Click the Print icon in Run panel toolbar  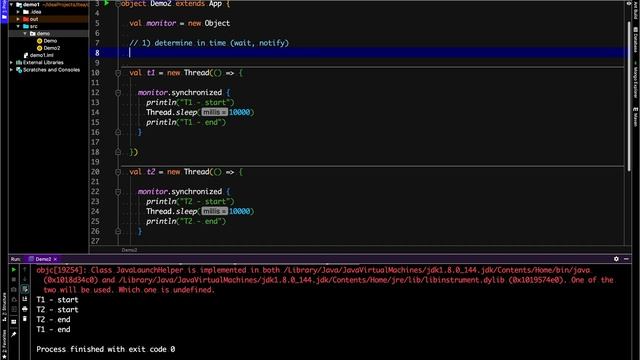25,309
